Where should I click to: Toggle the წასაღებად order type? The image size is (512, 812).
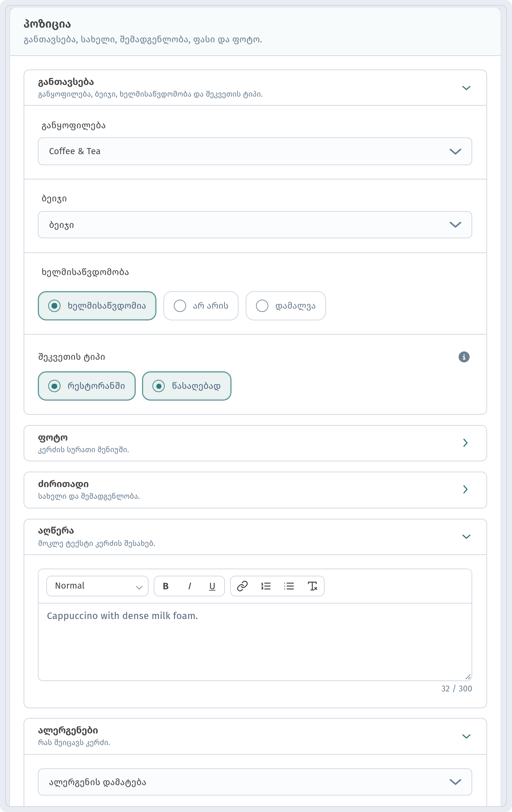(x=187, y=386)
